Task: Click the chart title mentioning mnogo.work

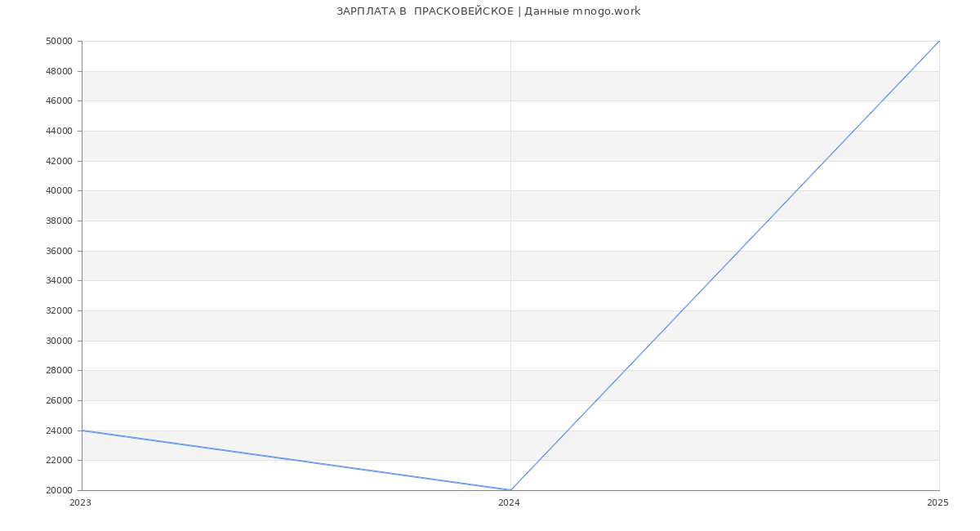Action: tap(488, 11)
